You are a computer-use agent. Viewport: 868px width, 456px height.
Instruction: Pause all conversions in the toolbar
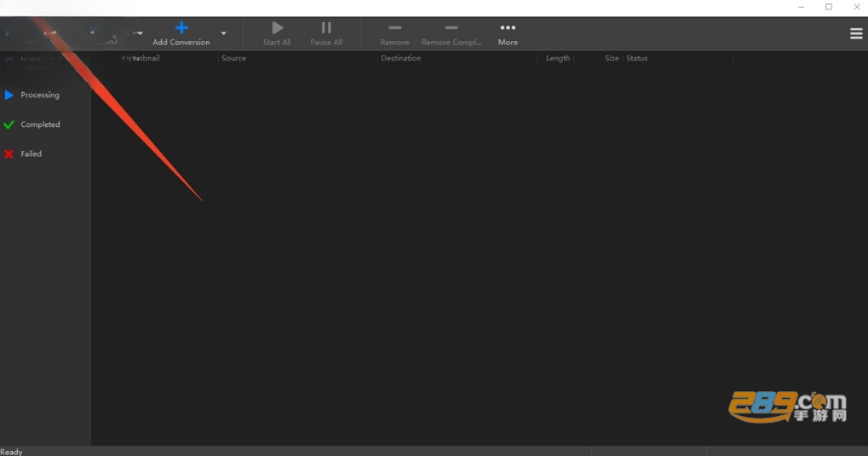(x=326, y=33)
